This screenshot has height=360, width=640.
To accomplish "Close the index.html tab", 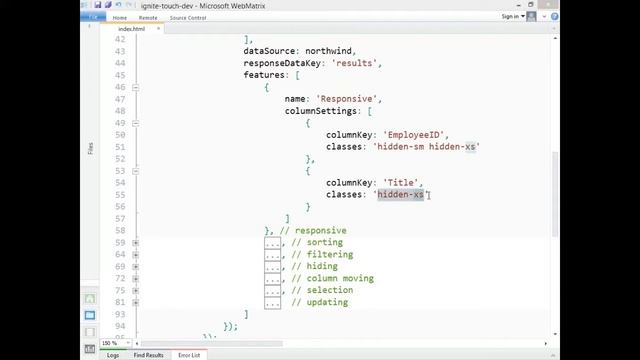I will point(158,29).
